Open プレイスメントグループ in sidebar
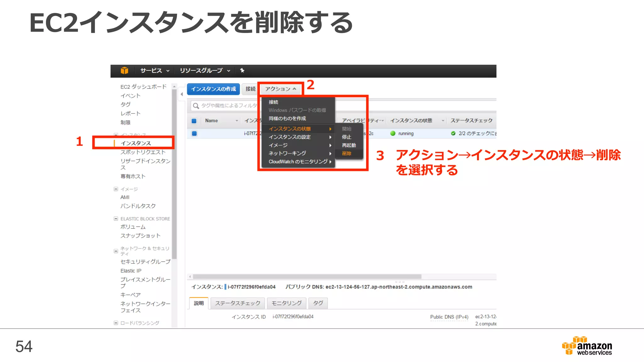This screenshot has width=644, height=362. [x=145, y=282]
